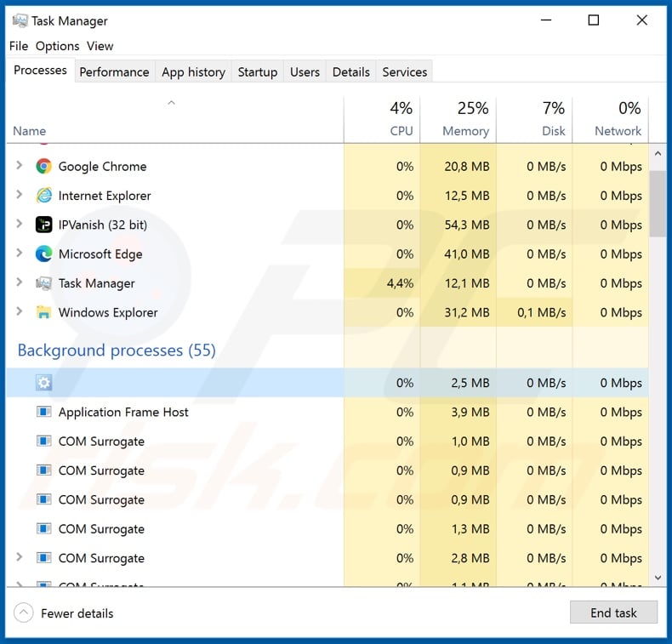Select the Google Chrome process name

pyautogui.click(x=102, y=166)
